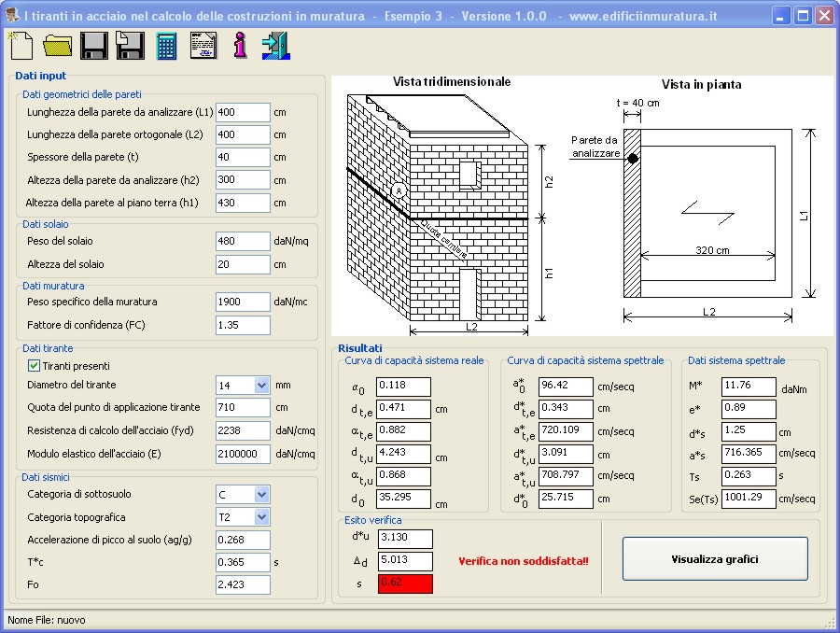840x633 pixels.
Task: Click the Dati input panel heading
Action: click(41, 76)
